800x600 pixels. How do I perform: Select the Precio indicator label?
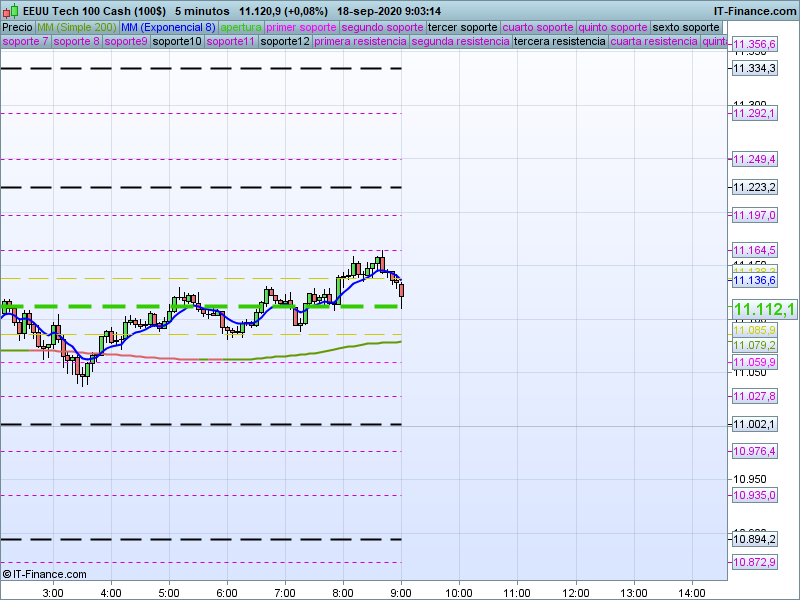point(17,27)
